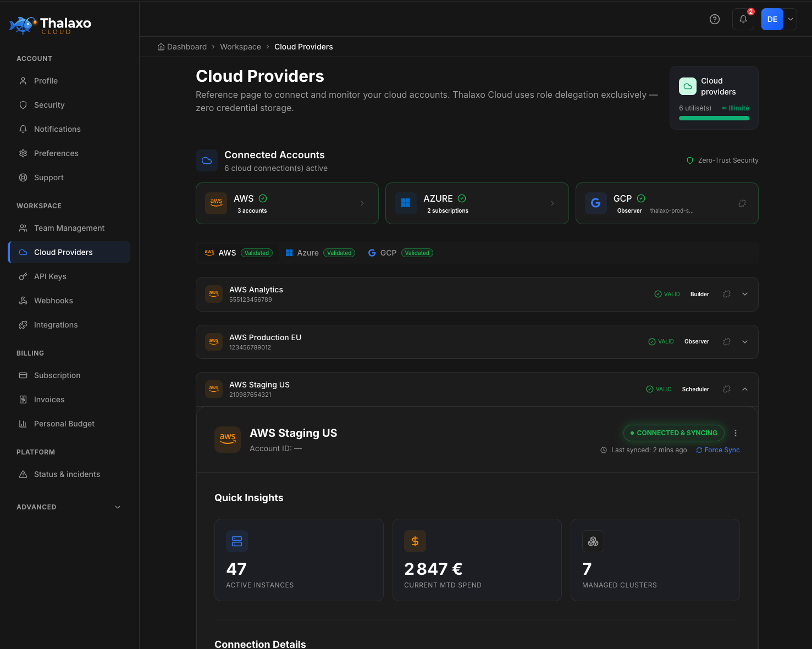
Task: Click the Managed Clusters cubes icon
Action: (x=593, y=541)
